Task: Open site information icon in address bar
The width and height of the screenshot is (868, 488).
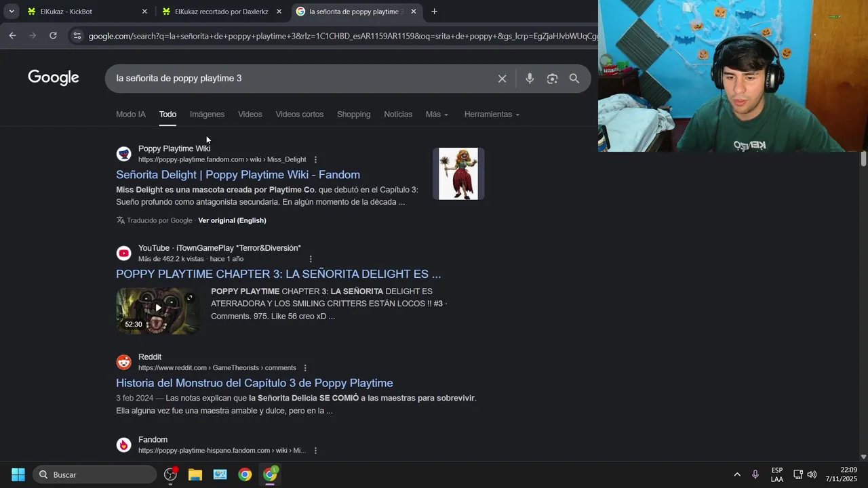Action: (77, 36)
